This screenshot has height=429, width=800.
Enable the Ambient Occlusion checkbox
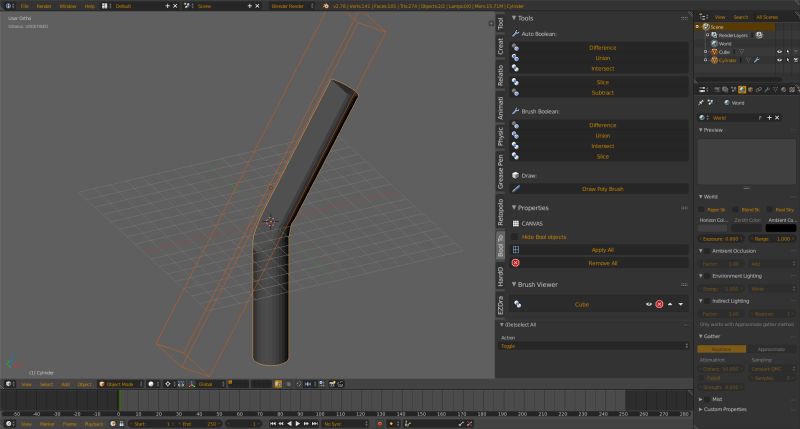(x=707, y=251)
